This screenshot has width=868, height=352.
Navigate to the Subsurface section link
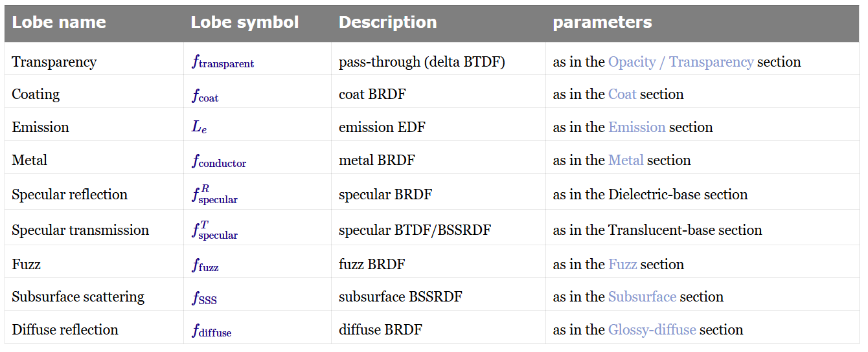[x=642, y=297]
